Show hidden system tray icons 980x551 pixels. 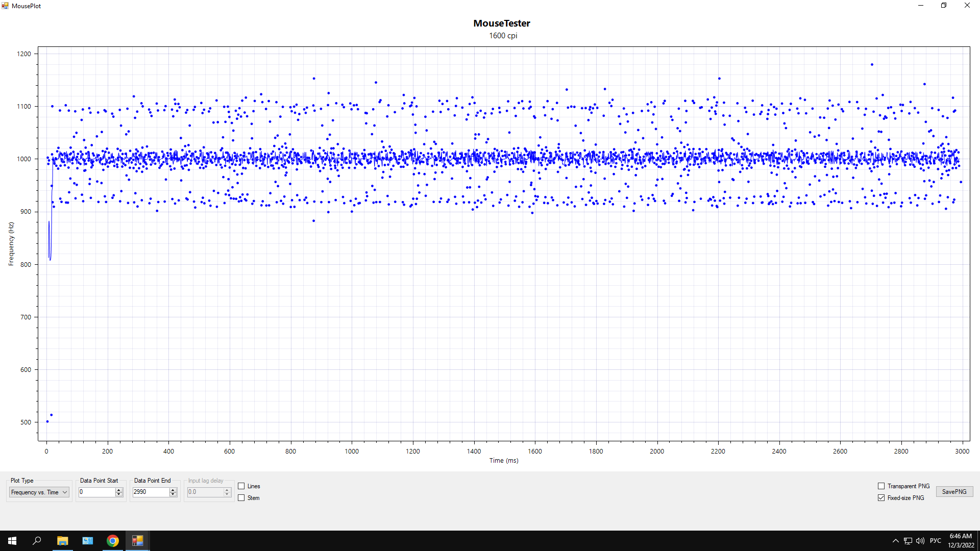click(x=896, y=541)
